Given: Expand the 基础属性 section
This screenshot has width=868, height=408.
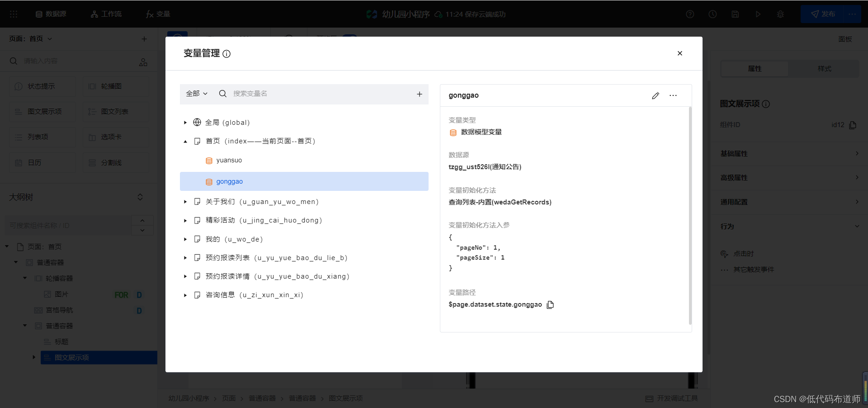Looking at the screenshot, I should [x=789, y=154].
